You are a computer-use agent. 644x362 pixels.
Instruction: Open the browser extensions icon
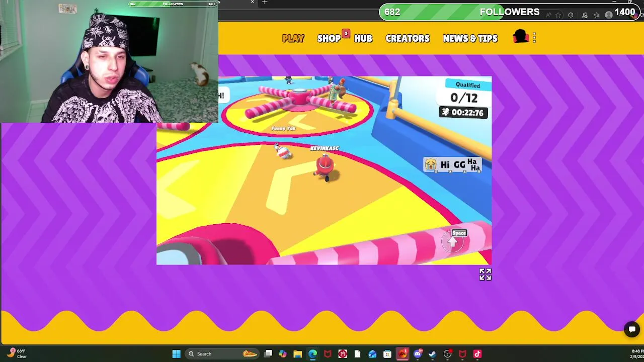tap(571, 15)
